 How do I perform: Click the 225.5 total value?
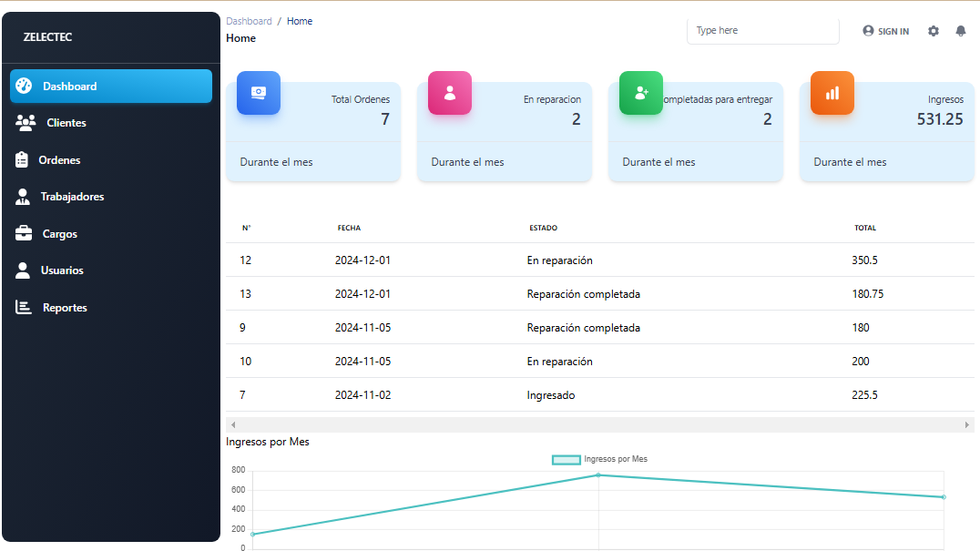[x=864, y=395]
